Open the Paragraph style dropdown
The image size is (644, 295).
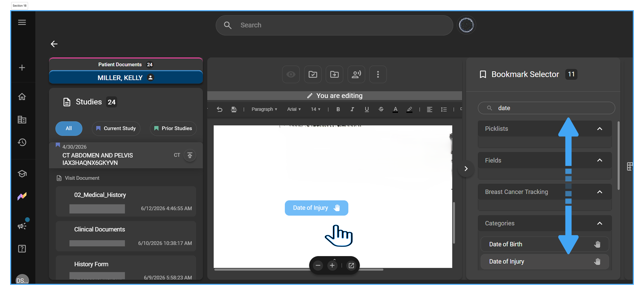(264, 109)
